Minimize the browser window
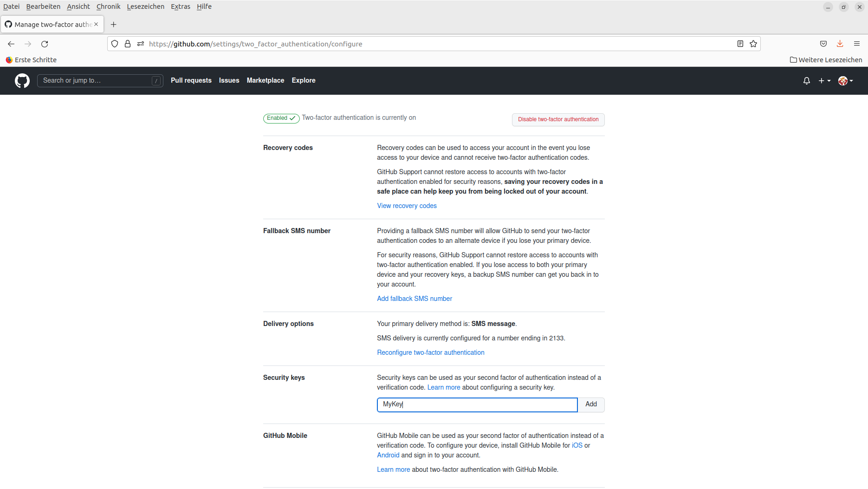This screenshot has width=868, height=489. click(x=828, y=7)
